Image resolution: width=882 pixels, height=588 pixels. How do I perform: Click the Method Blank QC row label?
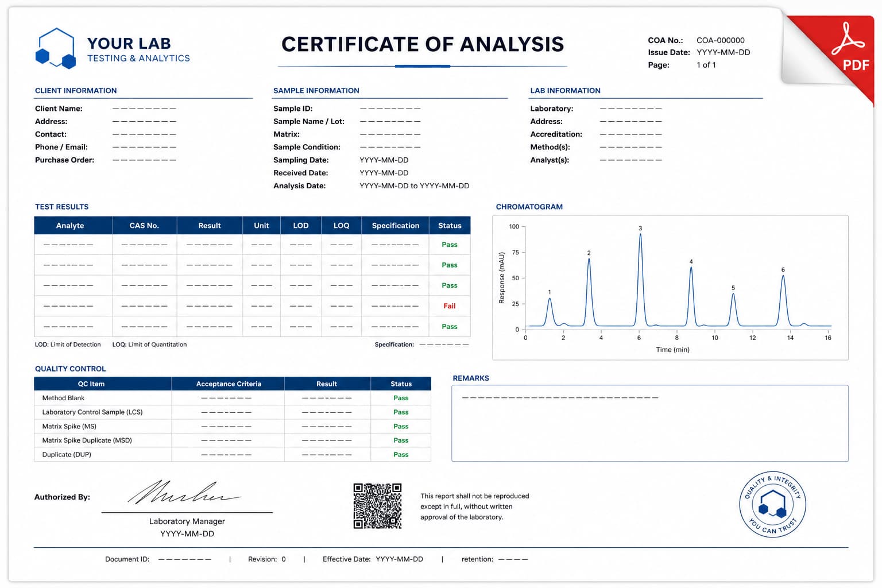[63, 398]
